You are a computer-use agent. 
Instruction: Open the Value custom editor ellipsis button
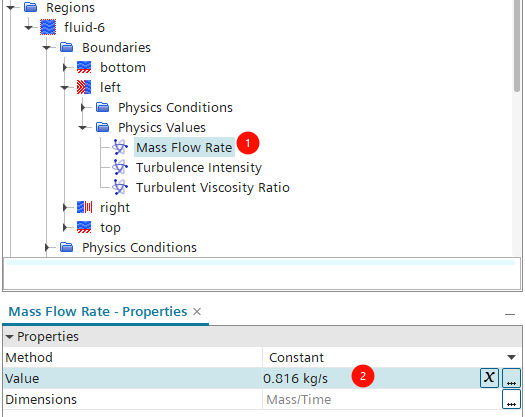point(511,378)
